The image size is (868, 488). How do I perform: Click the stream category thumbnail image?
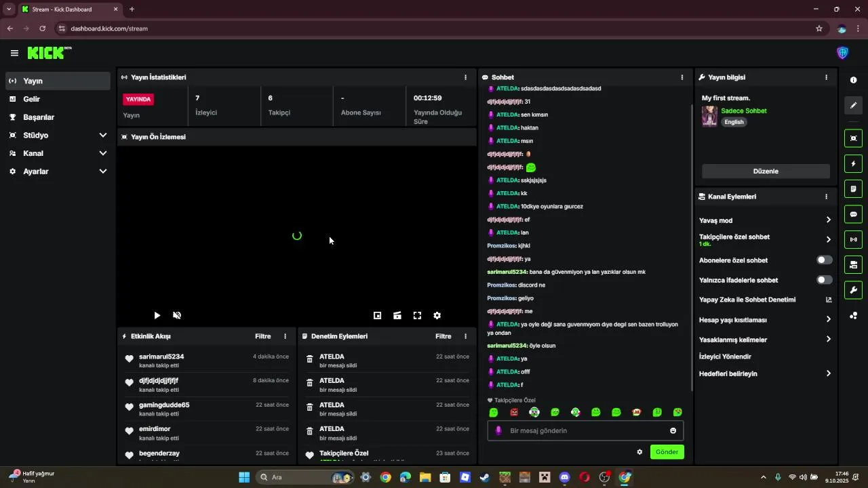coord(709,116)
